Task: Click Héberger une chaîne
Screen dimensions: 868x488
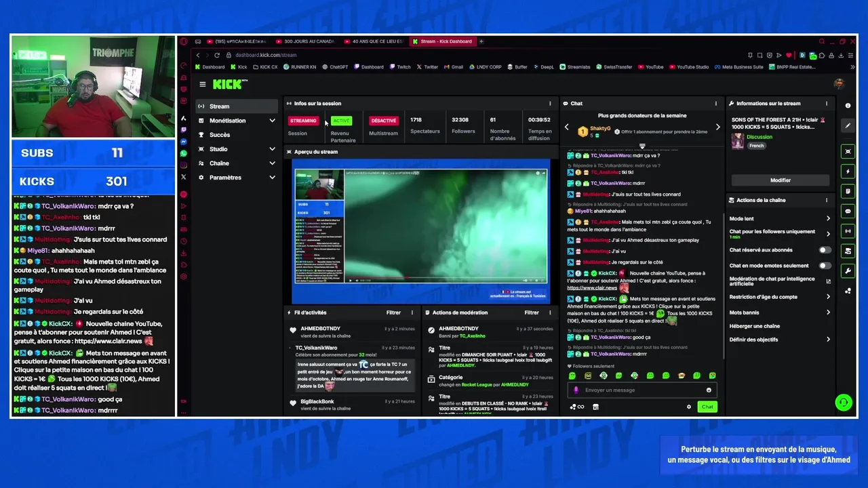Action: click(755, 326)
